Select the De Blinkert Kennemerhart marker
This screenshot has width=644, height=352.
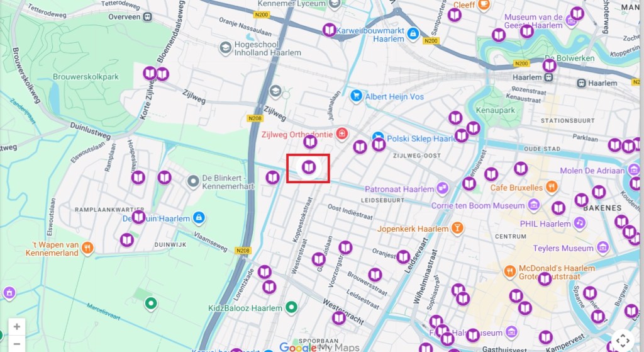coord(193,181)
